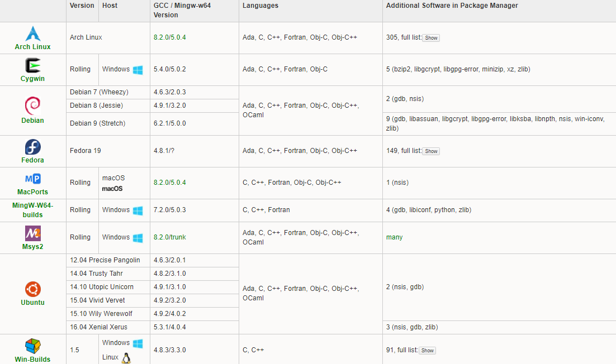Open the Debian link
Image resolution: width=616 pixels, height=364 pixels.
[x=32, y=121]
